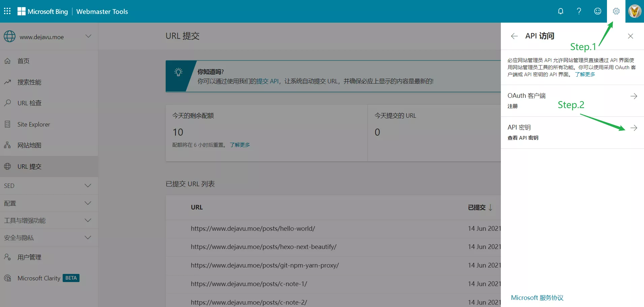The height and width of the screenshot is (307, 644).
Task: Select the hello-world URL row
Action: click(x=333, y=229)
